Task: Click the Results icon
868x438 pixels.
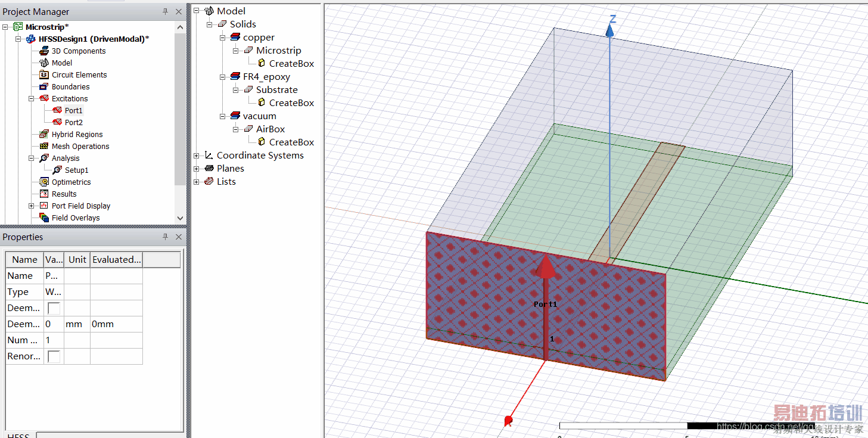Action: [x=44, y=194]
